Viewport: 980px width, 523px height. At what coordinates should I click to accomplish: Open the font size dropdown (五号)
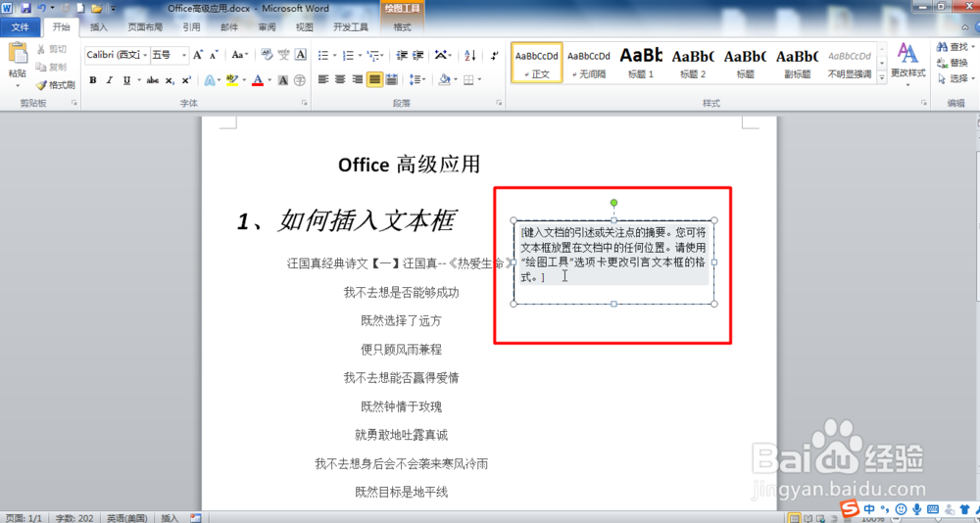pos(184,55)
